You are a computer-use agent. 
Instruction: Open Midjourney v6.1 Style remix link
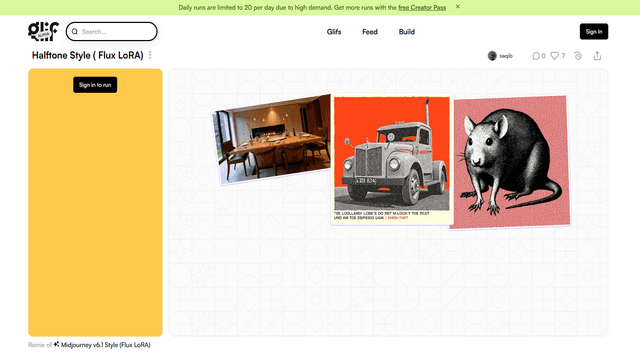106,345
